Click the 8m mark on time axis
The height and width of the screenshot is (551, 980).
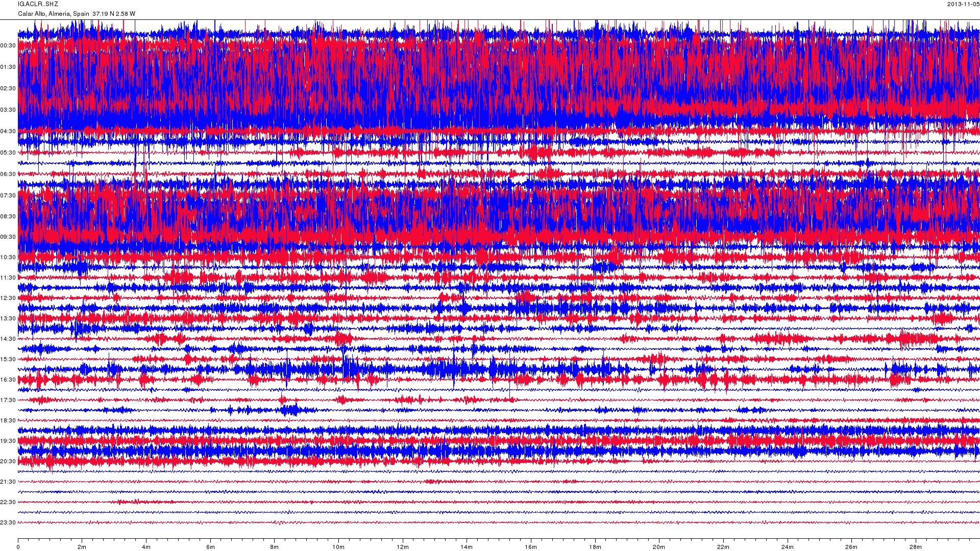click(275, 547)
